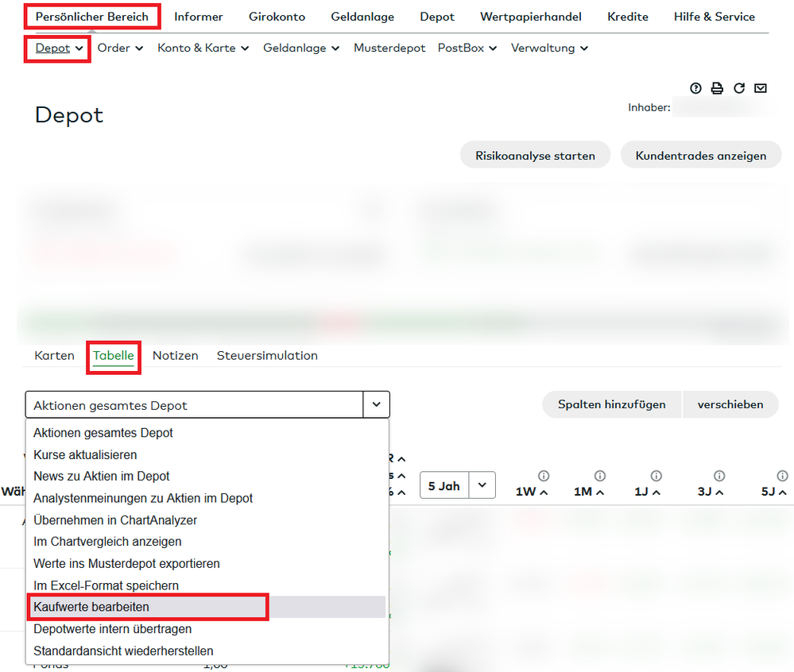Screen dimensions: 794x672
Task: Sort by the 1W column header
Action: pos(530,492)
